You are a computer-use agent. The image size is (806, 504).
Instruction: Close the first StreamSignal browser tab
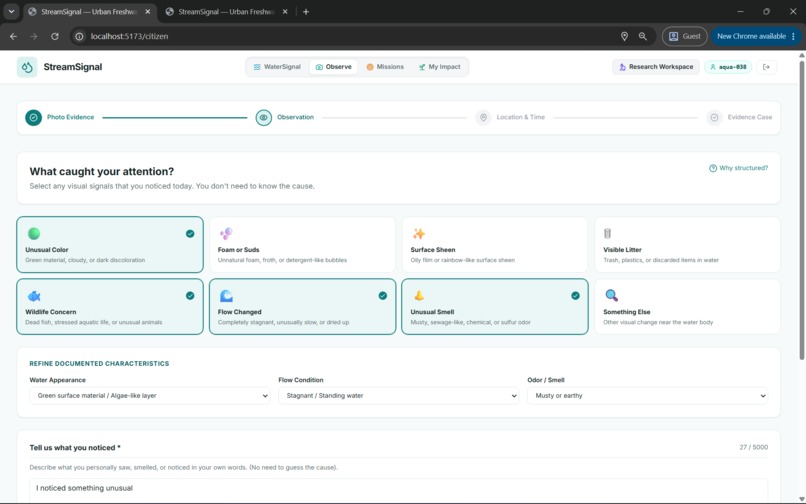coord(148,12)
